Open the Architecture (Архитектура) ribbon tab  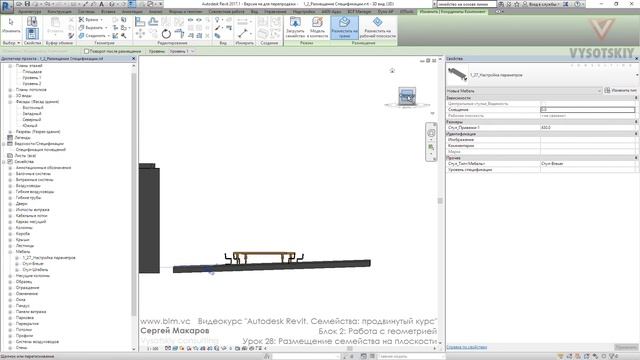tap(29, 12)
